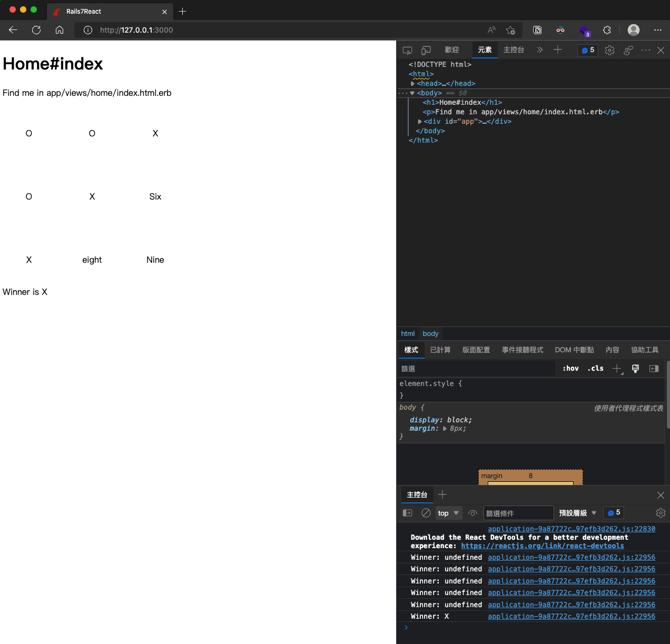
Task: Click the DevTools feedback people icon
Action: 628,50
